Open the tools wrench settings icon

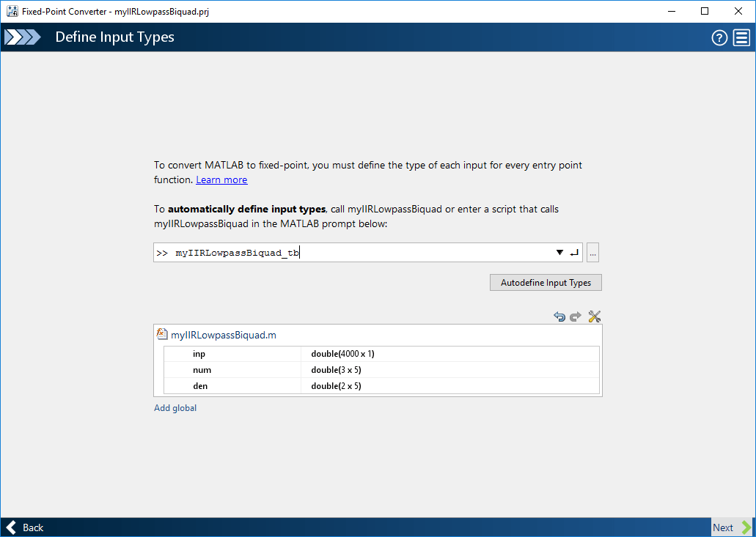(x=595, y=316)
